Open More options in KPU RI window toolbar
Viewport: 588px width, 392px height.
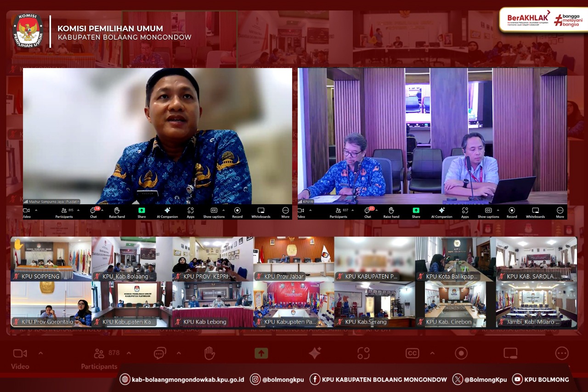click(560, 211)
